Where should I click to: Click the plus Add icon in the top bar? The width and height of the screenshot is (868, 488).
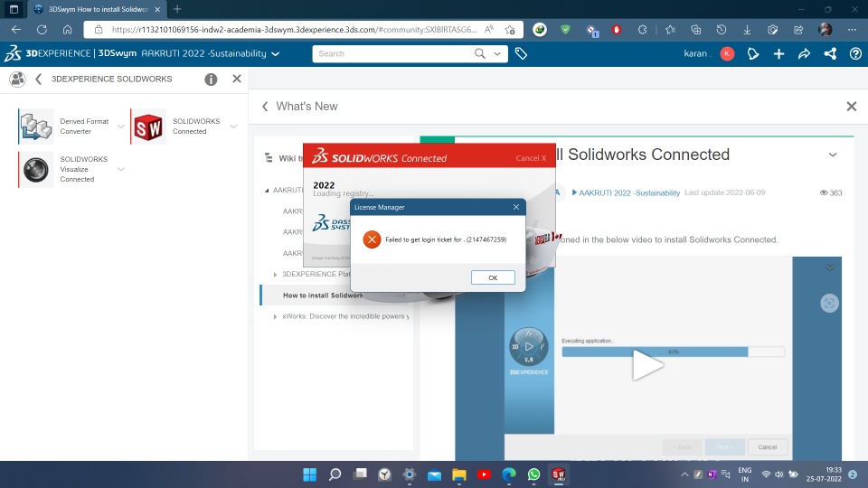click(778, 53)
